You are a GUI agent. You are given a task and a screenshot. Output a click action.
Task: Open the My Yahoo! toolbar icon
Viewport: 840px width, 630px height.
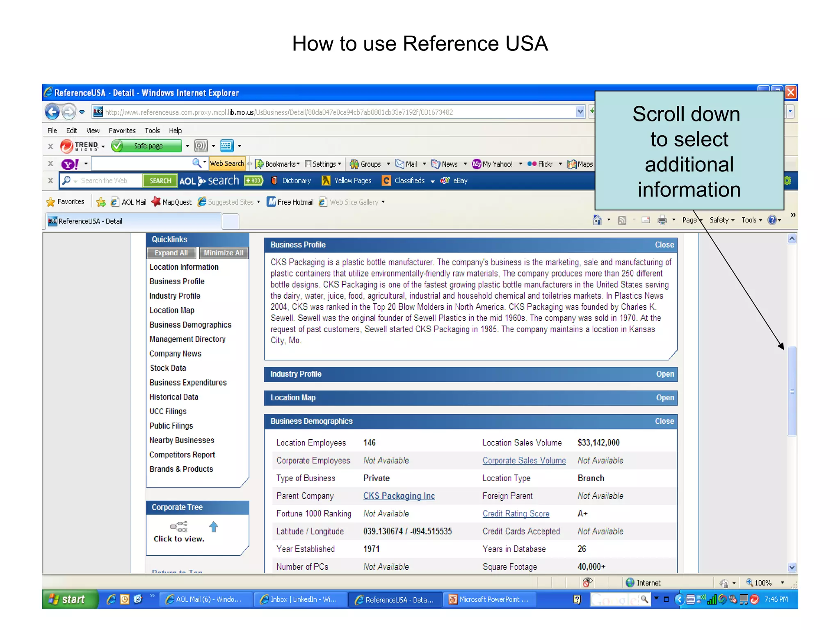pos(476,164)
